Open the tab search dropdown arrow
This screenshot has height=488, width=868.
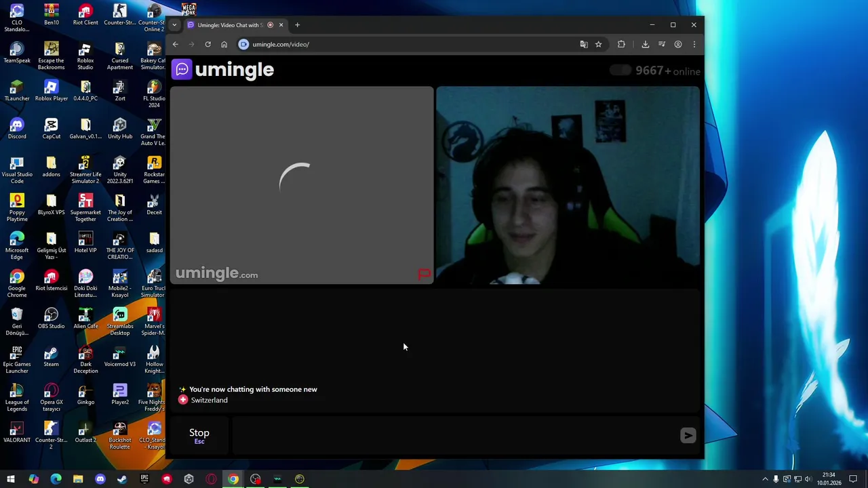coord(174,25)
